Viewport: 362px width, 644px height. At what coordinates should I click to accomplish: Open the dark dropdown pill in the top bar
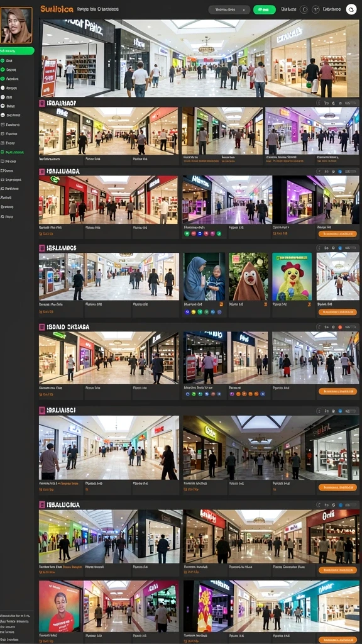[229, 9]
